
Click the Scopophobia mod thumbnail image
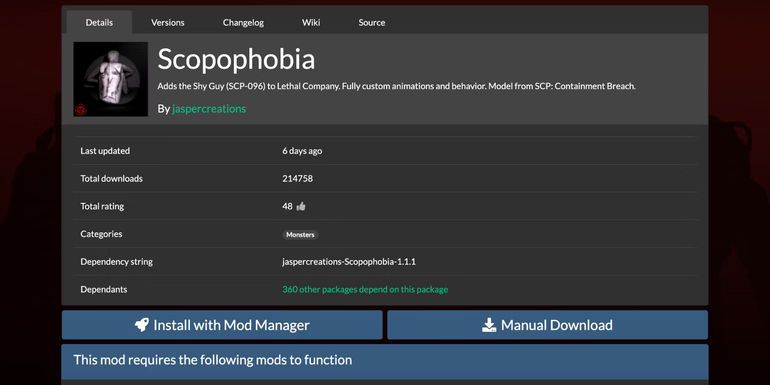[x=110, y=79]
